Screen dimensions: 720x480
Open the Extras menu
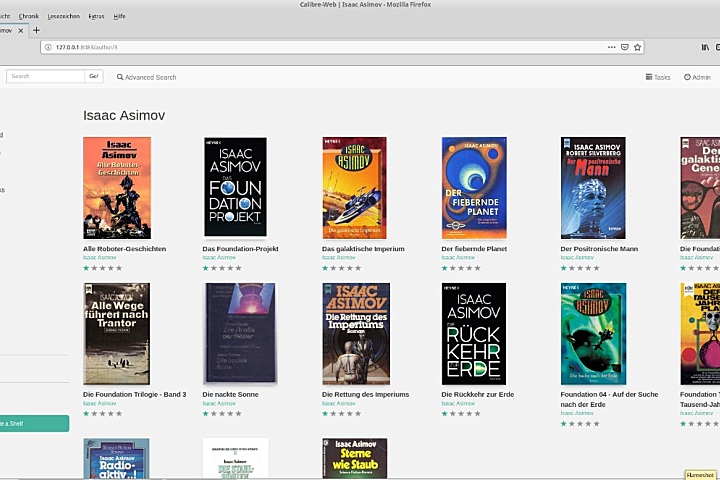coord(96,17)
